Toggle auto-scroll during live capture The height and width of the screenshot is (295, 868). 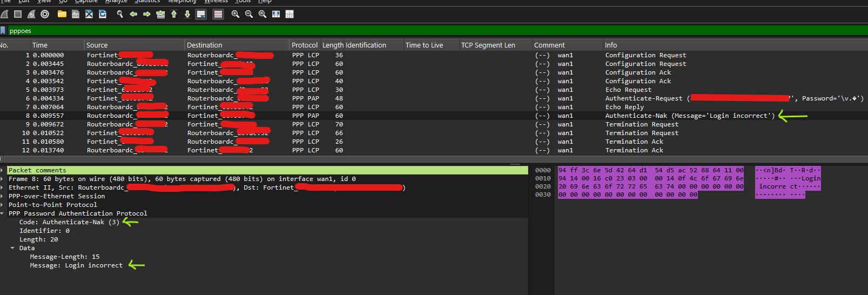pos(201,14)
